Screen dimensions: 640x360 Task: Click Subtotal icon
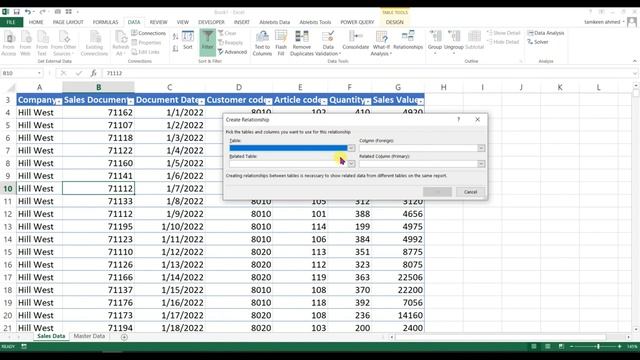click(x=474, y=41)
